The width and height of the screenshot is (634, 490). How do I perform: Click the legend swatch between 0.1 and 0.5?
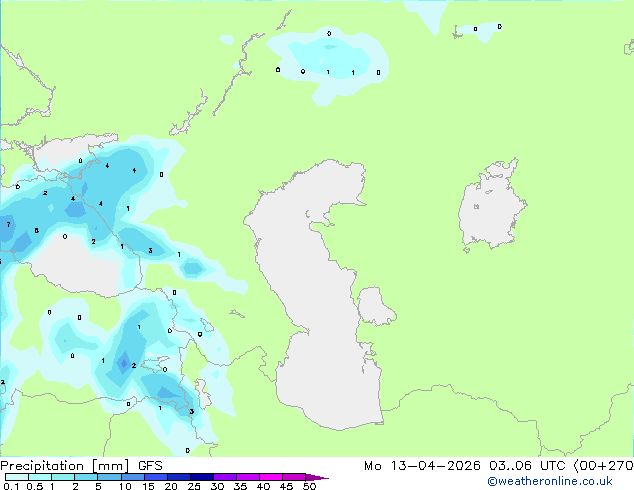[x=17, y=477]
